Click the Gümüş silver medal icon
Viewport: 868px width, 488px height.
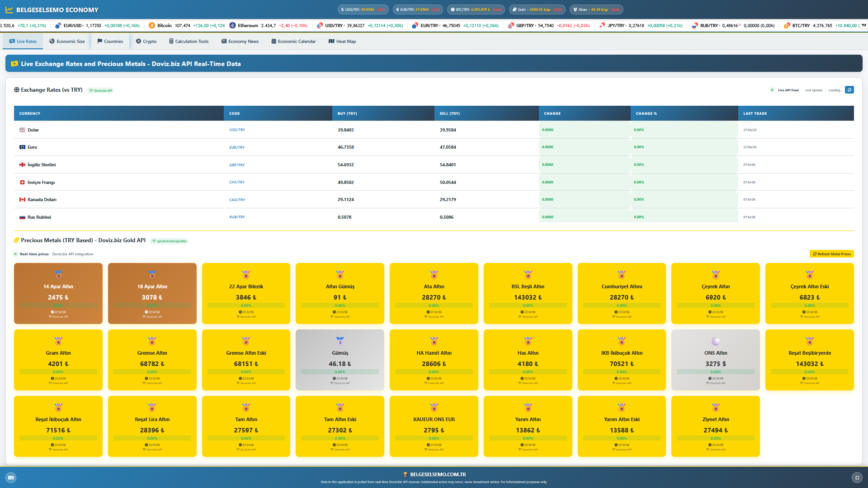tap(340, 342)
